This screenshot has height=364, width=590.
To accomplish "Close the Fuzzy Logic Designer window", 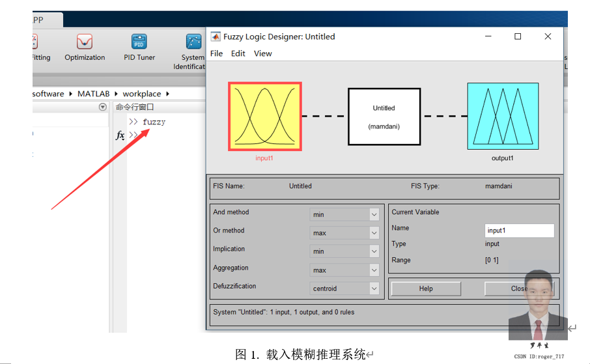I will [548, 36].
